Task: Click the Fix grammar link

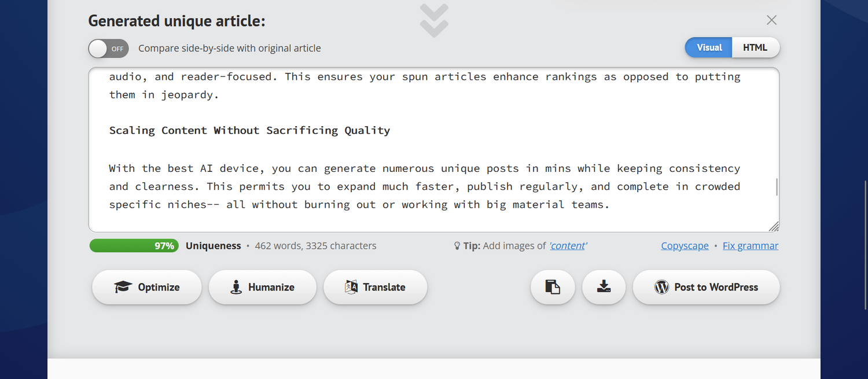Action: tap(750, 246)
